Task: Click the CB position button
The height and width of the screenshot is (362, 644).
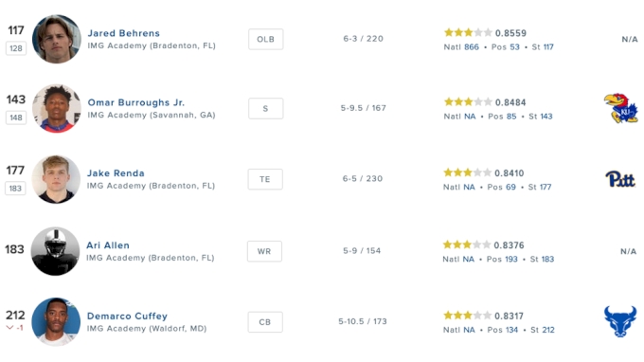Action: pos(265,322)
